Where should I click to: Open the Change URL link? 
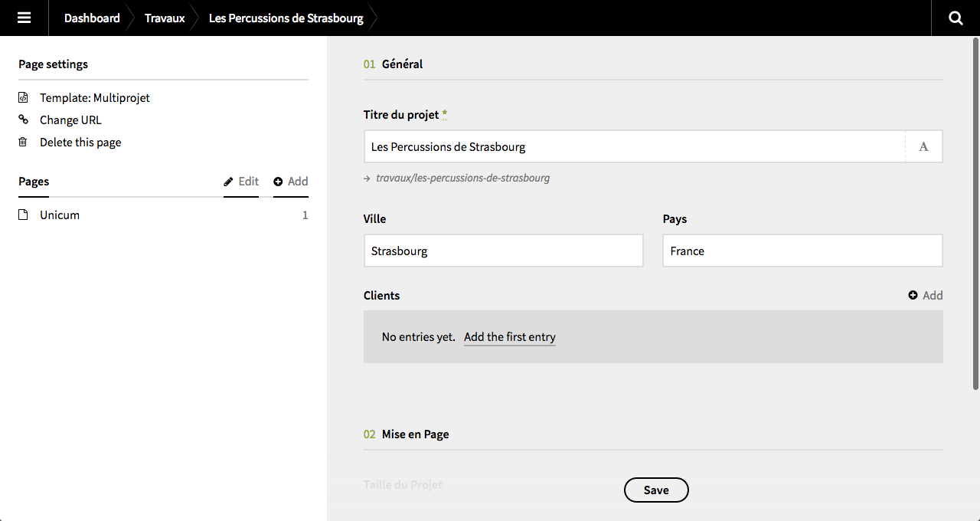pyautogui.click(x=70, y=120)
